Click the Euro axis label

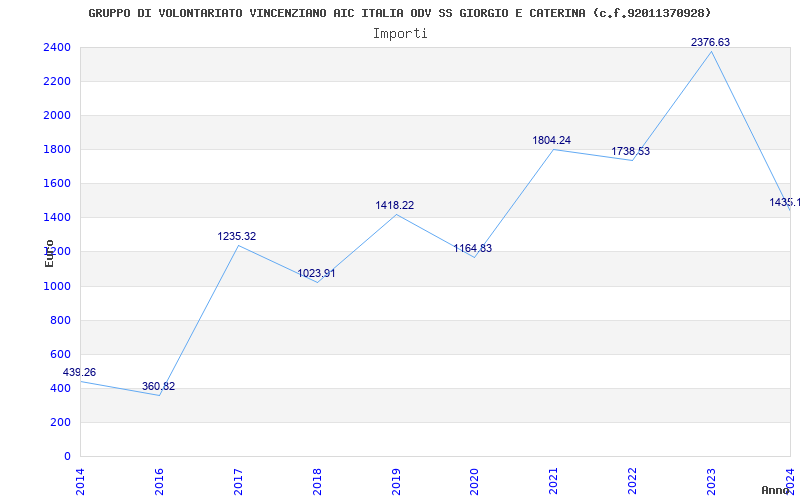(49, 254)
